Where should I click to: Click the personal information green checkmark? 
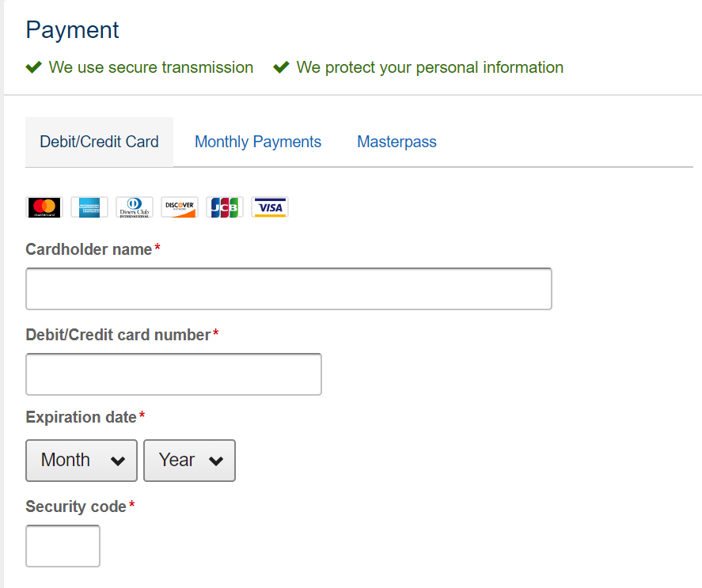coord(281,68)
